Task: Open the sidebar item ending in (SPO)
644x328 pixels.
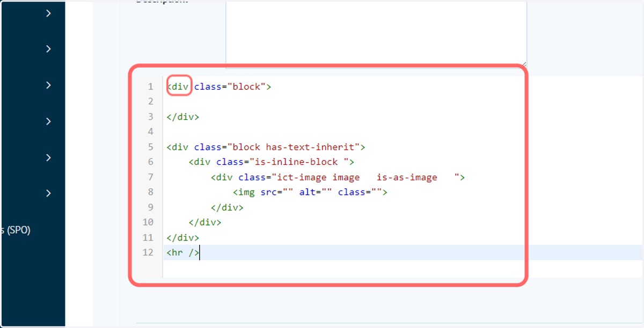Action: 16,230
